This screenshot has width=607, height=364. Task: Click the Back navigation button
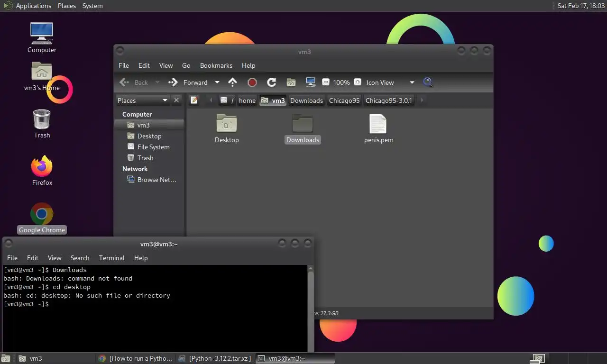(134, 82)
